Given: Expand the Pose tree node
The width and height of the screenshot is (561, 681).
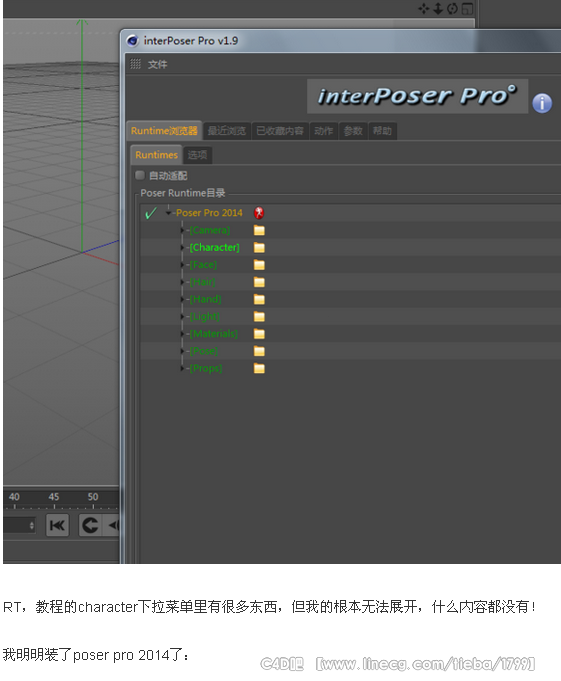Looking at the screenshot, I should pos(182,351).
